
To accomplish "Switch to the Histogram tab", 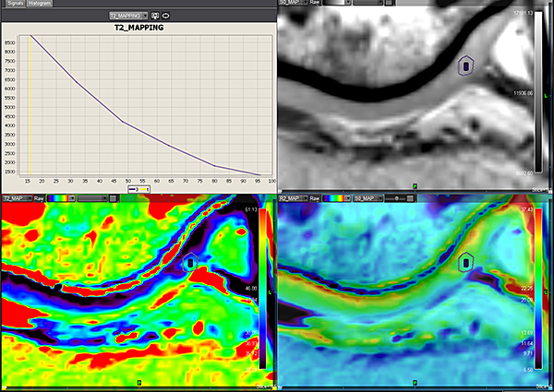I will point(39,5).
